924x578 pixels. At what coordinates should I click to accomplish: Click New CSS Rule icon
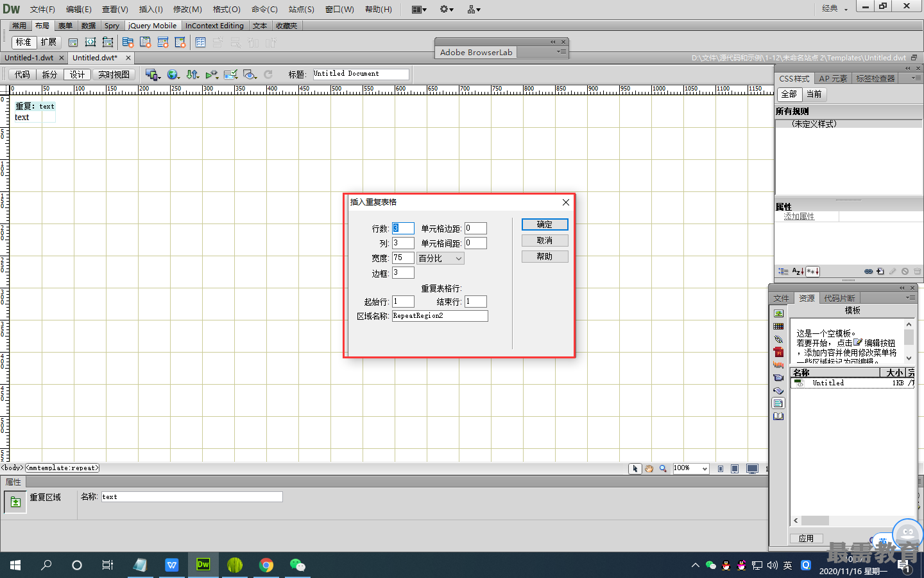[x=880, y=272]
